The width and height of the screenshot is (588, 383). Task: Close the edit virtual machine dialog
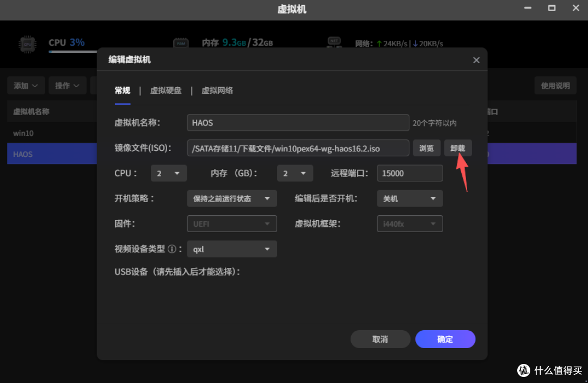click(476, 60)
